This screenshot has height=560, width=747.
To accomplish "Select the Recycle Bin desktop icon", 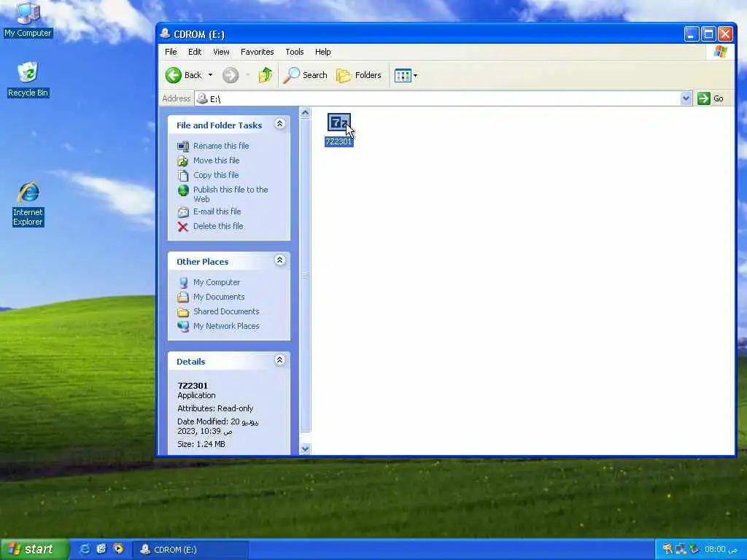I will (x=28, y=79).
